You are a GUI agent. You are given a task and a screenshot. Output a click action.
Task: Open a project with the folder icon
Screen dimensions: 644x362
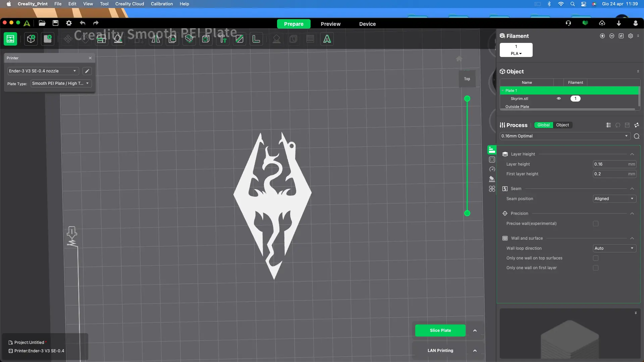click(x=42, y=23)
